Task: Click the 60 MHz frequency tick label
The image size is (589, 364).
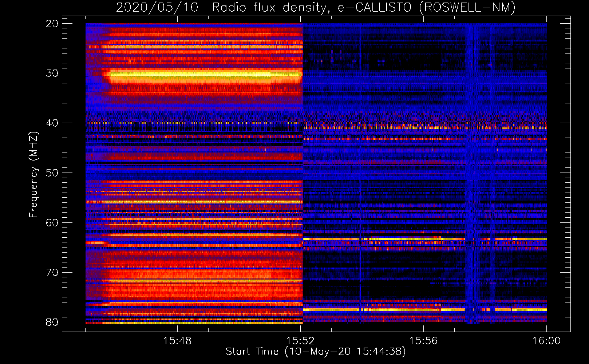Action: (52, 222)
